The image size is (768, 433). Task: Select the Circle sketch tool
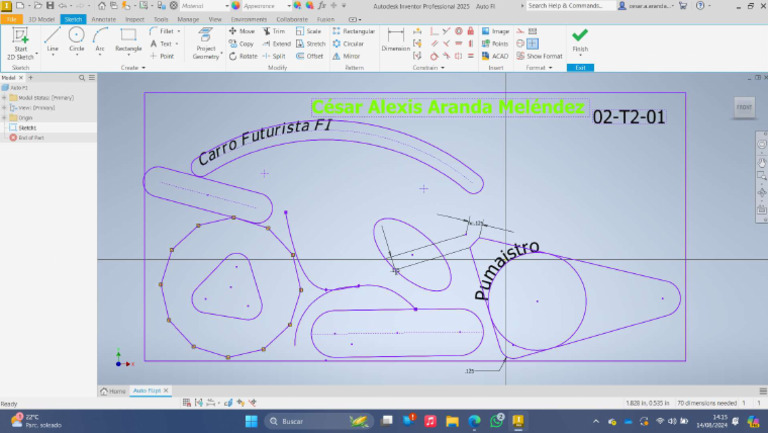point(76,41)
